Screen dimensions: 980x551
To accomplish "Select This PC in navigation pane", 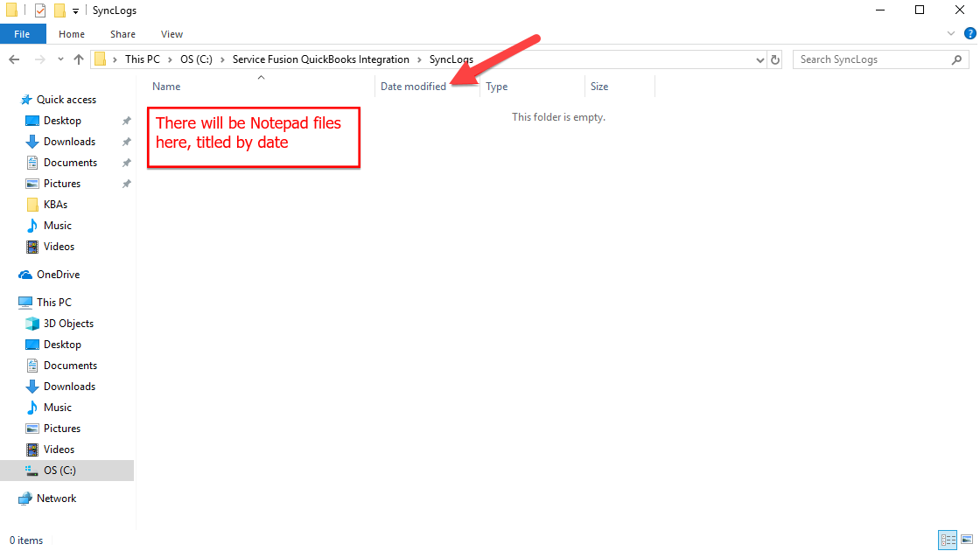I will [x=54, y=303].
